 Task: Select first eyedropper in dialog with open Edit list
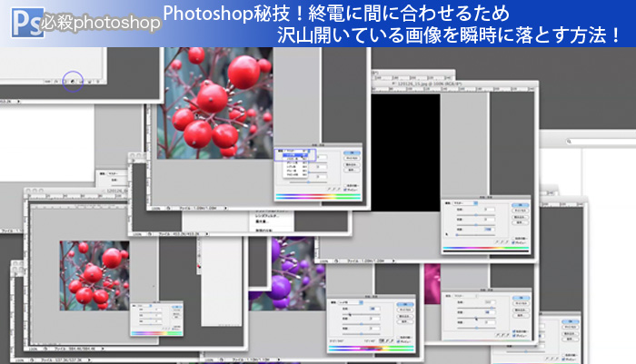pyautogui.click(x=329, y=189)
